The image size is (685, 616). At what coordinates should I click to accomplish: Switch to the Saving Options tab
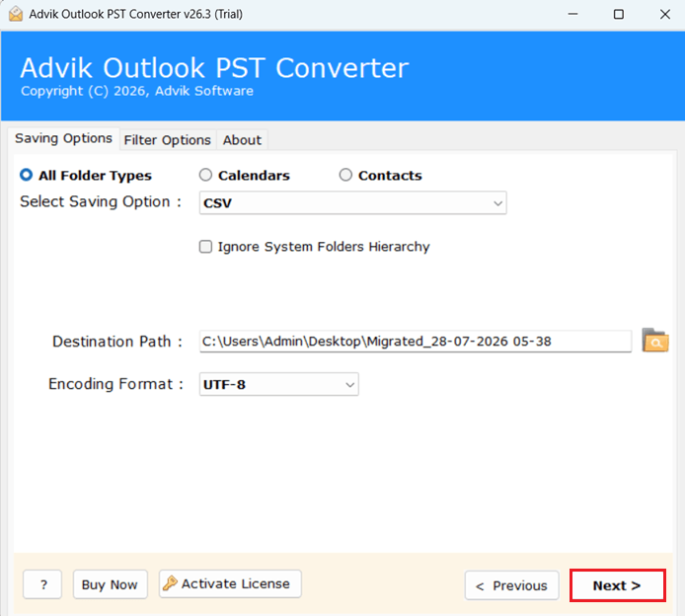(x=63, y=138)
